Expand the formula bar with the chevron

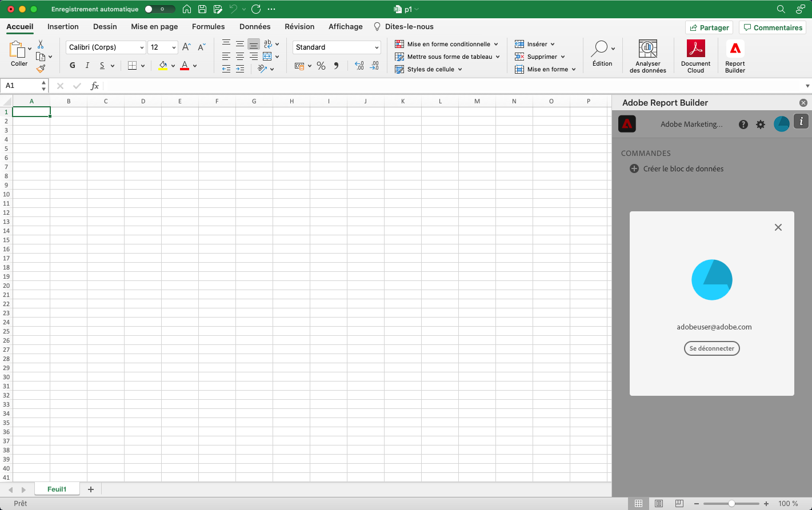(x=807, y=86)
